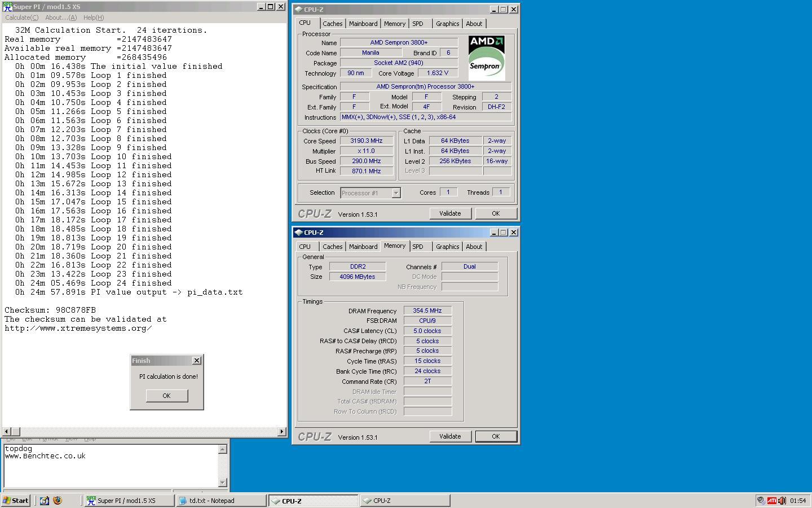Select SPD tab in bottom CPU-Z window
This screenshot has height=508, width=812.
pos(418,247)
